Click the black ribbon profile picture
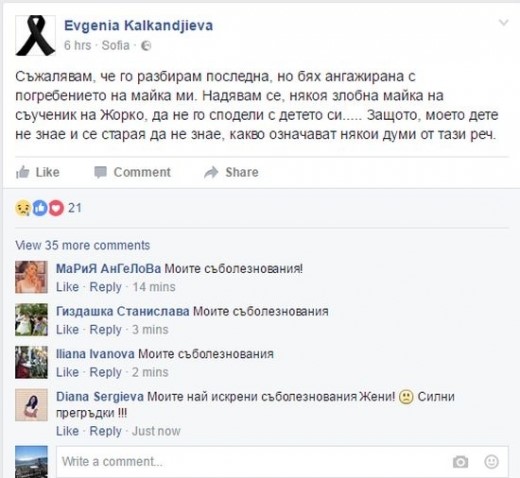This screenshot has height=478, width=520. 35,35
